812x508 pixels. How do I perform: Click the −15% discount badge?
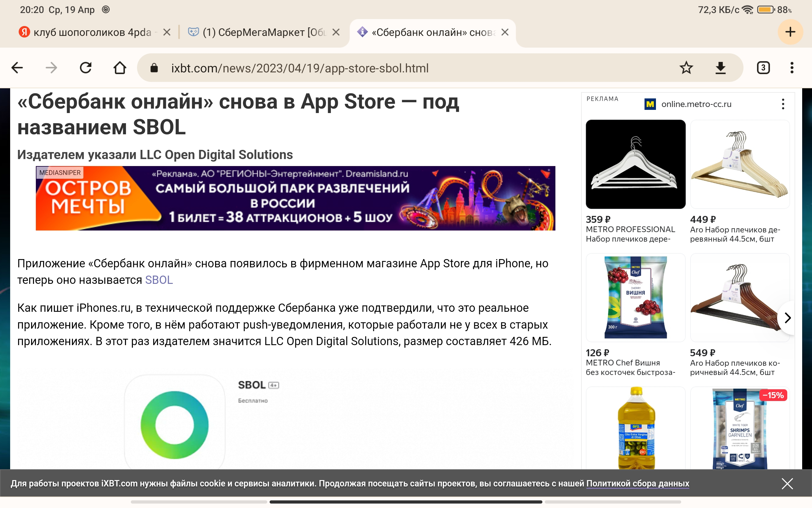[773, 395]
